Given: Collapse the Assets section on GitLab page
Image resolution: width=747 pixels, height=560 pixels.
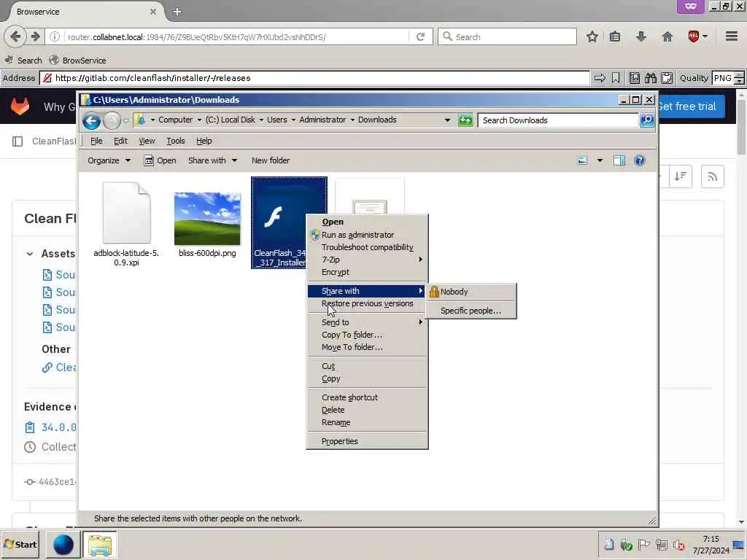Looking at the screenshot, I should click(x=30, y=254).
